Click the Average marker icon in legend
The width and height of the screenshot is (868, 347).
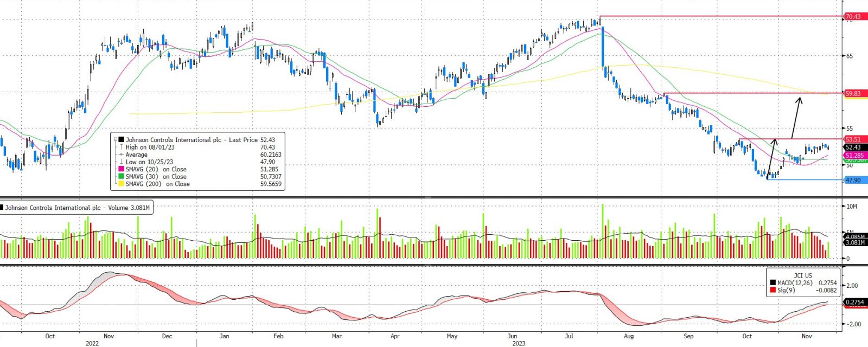pos(122,155)
